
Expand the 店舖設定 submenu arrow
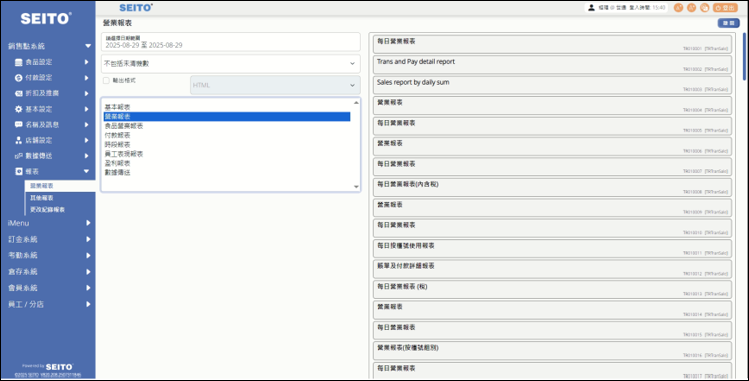(86, 140)
